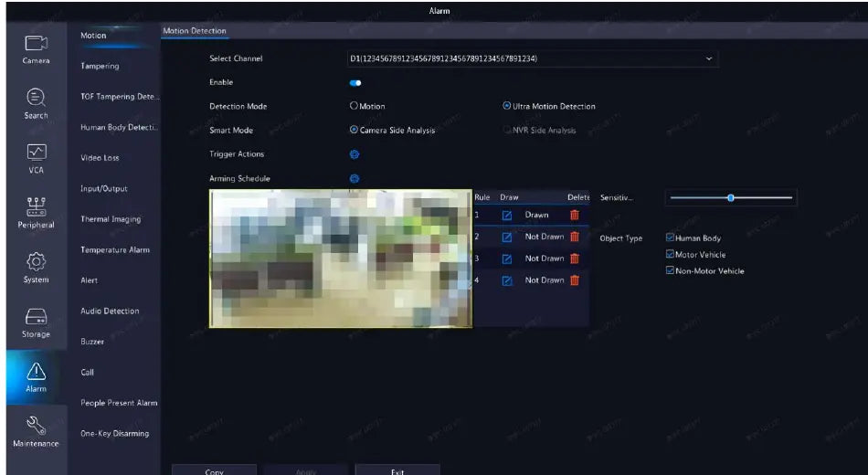Screen dimensions: 868x475
Task: Open the System settings gear icon
Action: tap(36, 261)
